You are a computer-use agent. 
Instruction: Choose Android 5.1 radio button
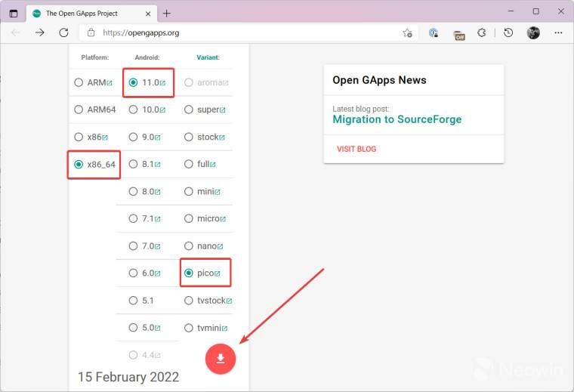133,301
